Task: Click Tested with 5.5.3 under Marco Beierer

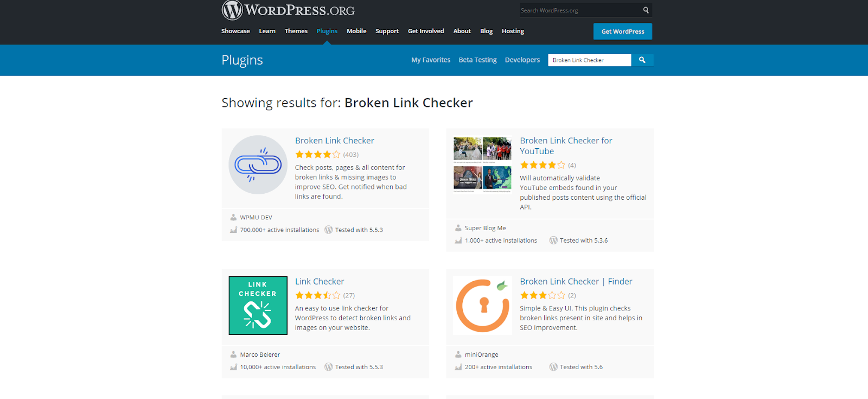Action: [359, 368]
